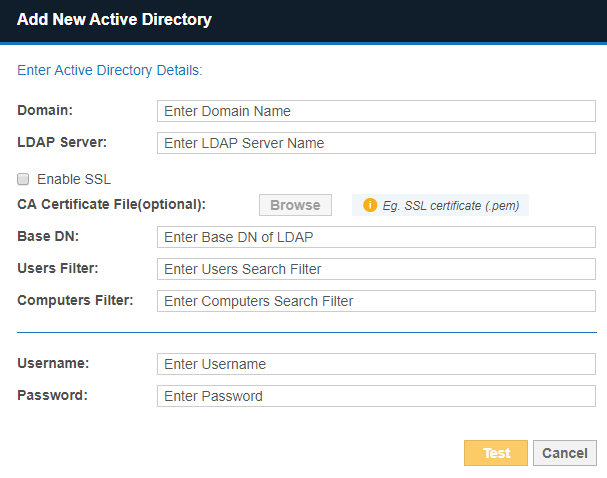The height and width of the screenshot is (478, 607).
Task: Focus the Enter Domain Name field
Action: (376, 111)
